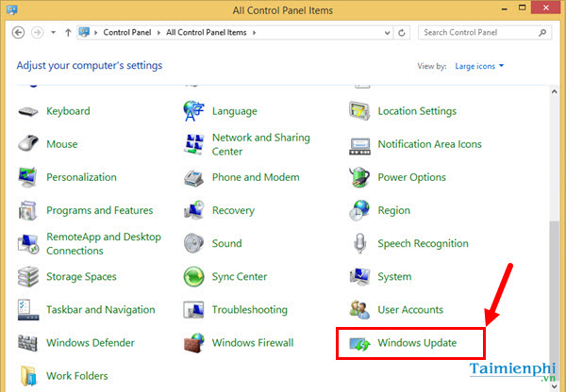The width and height of the screenshot is (566, 392).
Task: Click the Troubleshooting text link
Action: coord(250,310)
